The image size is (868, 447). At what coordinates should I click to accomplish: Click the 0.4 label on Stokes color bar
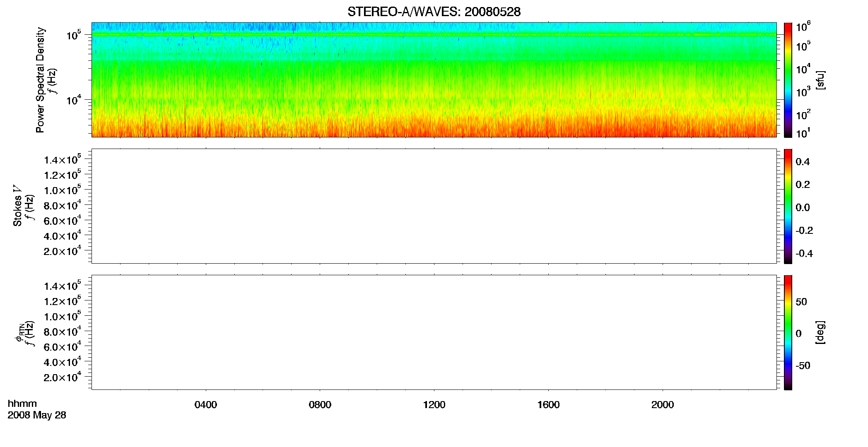pyautogui.click(x=803, y=162)
